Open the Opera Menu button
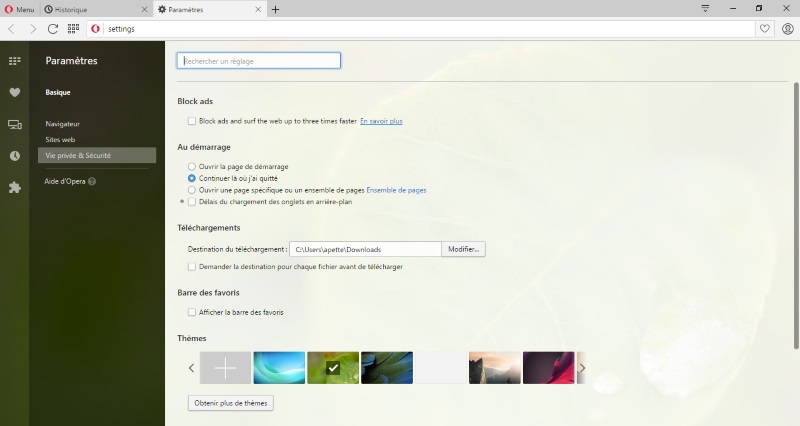Image resolution: width=800 pixels, height=426 pixels. click(x=19, y=9)
